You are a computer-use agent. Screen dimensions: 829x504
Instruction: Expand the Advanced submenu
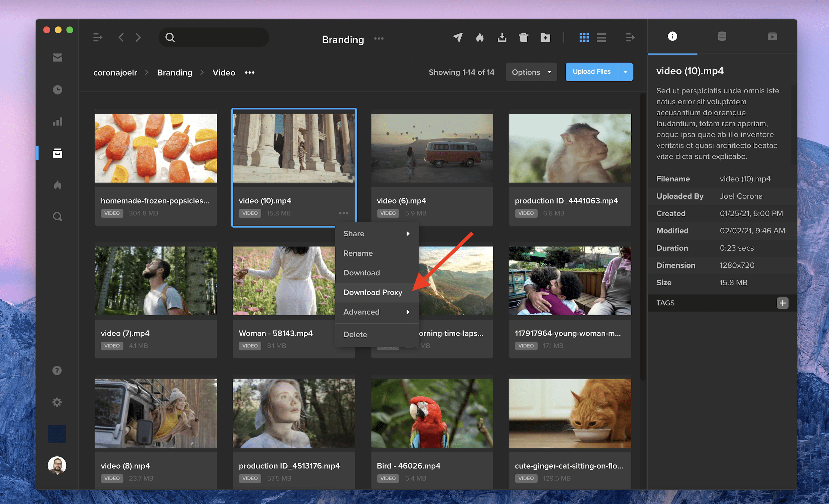pyautogui.click(x=376, y=312)
